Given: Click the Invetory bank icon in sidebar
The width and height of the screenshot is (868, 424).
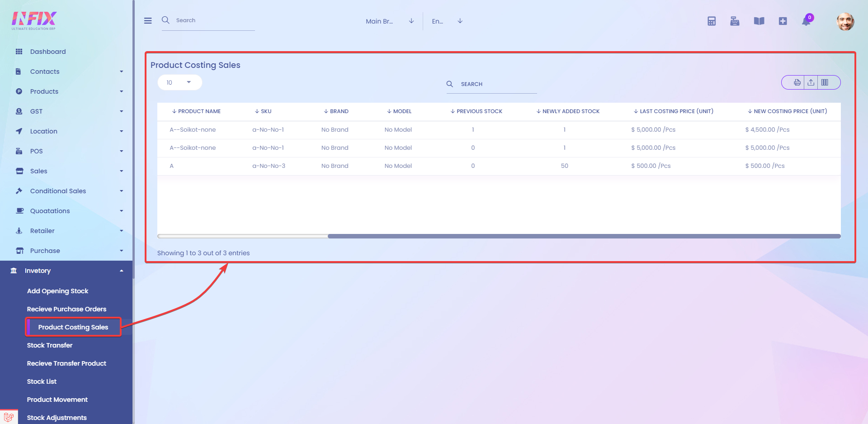Looking at the screenshot, I should pos(14,271).
